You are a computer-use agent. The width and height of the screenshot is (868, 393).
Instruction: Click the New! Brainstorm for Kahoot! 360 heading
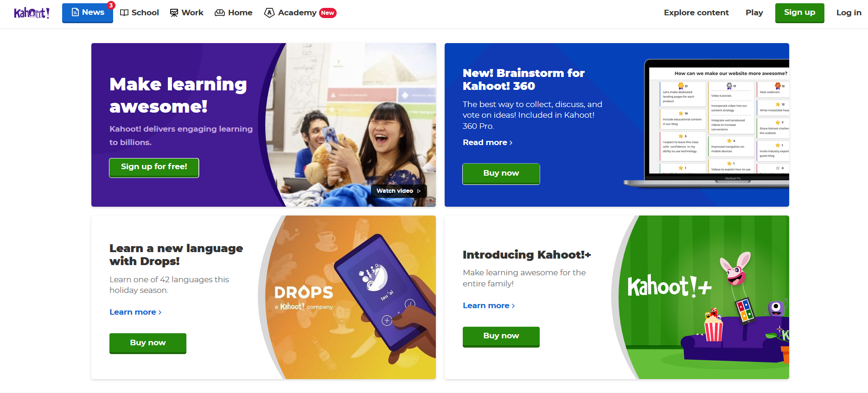click(523, 79)
